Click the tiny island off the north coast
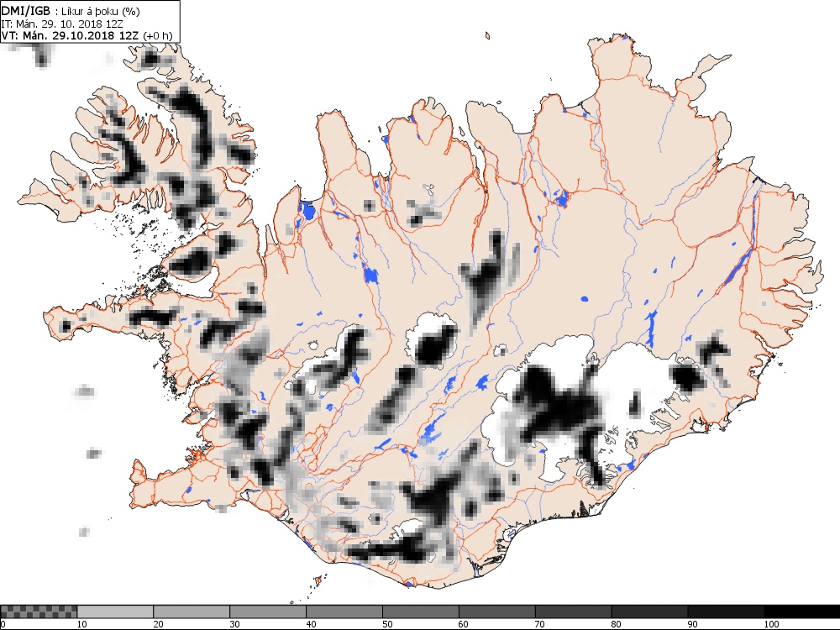 [x=488, y=36]
